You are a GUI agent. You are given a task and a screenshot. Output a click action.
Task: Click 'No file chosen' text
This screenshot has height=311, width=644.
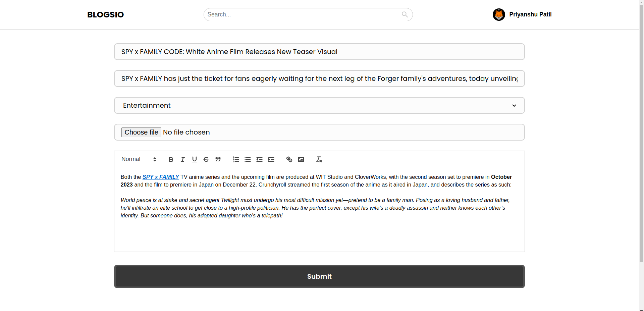[186, 132]
